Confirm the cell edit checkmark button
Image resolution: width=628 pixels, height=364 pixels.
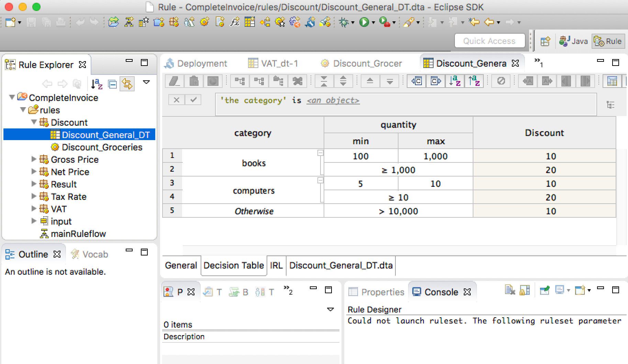pyautogui.click(x=193, y=100)
